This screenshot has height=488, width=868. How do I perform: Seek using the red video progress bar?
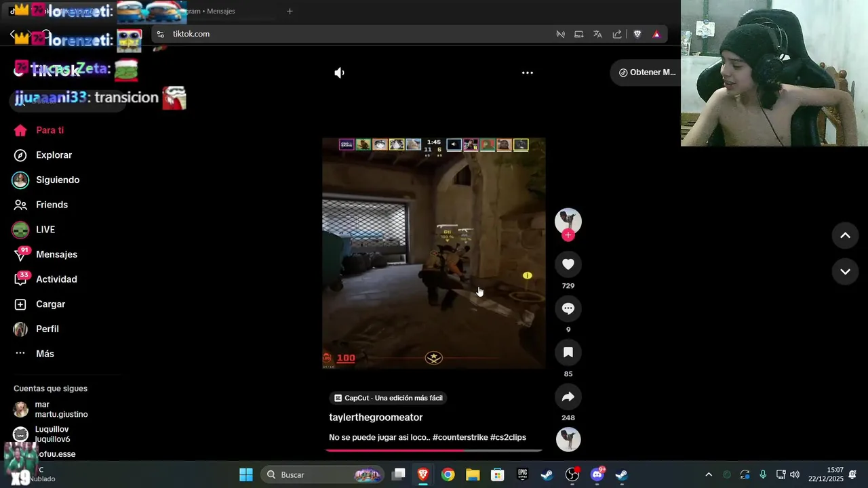[x=434, y=450]
